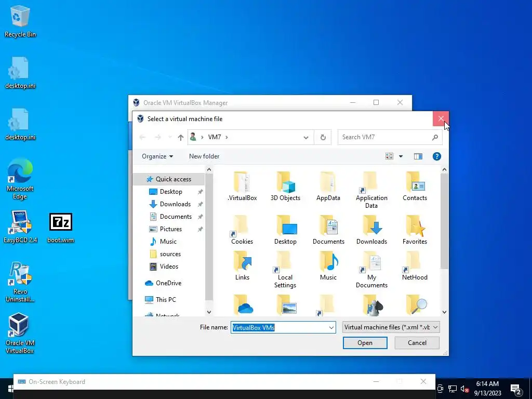Select the Documents folder in file list
Viewport: 532px width, 399px height.
328,230
